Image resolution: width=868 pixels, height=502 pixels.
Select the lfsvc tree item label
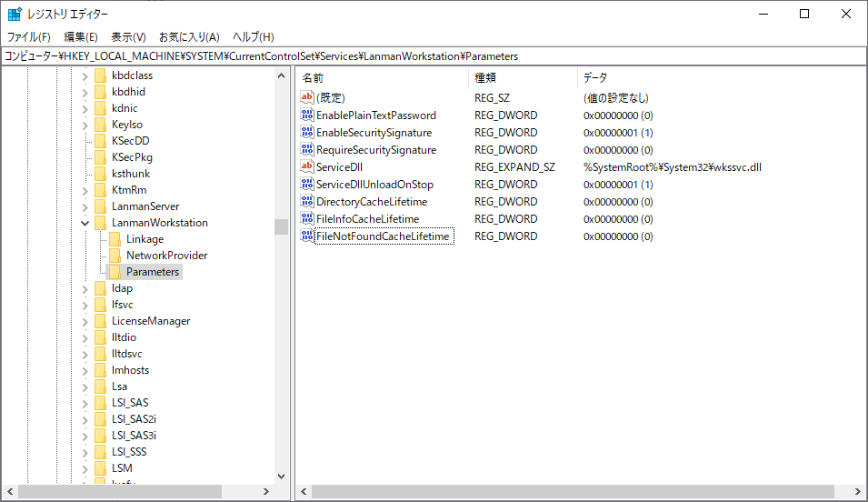click(123, 304)
